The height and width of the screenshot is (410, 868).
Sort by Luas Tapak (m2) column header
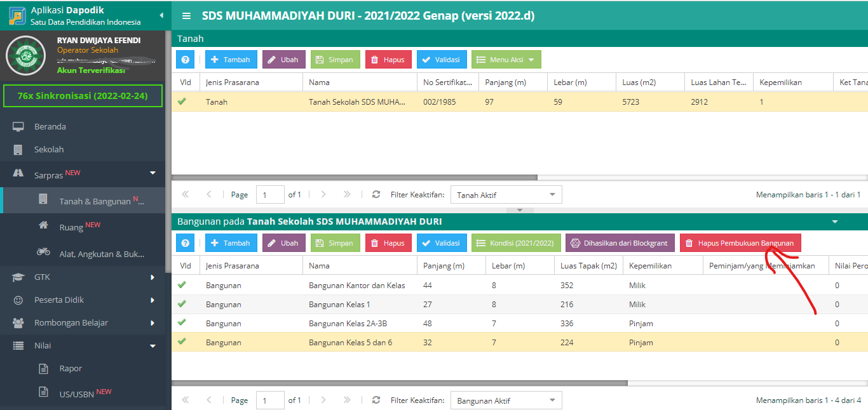(588, 266)
